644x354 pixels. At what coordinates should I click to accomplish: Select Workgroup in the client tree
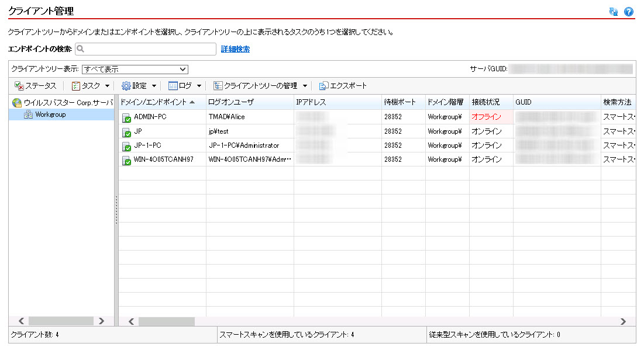pos(50,114)
